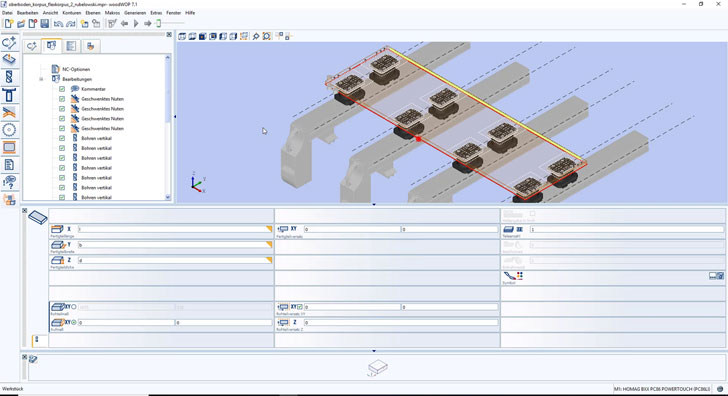Click the undo arrow in toolbar

point(58,23)
